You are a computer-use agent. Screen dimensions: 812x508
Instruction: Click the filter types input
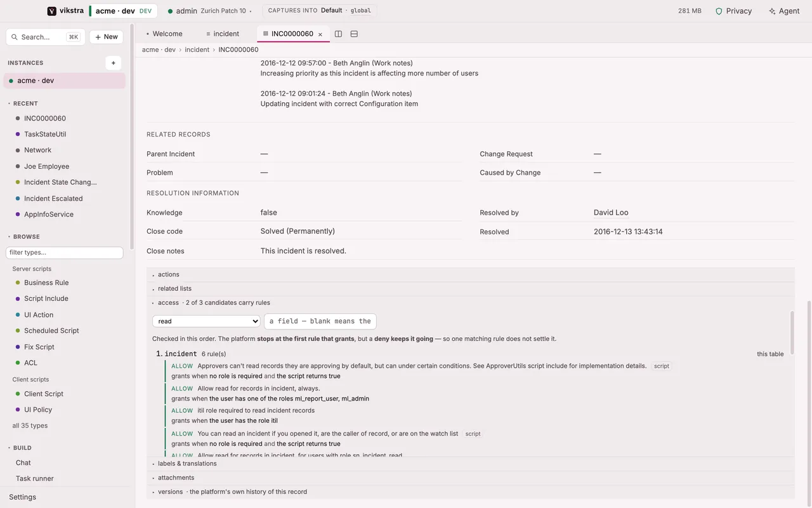click(x=65, y=253)
